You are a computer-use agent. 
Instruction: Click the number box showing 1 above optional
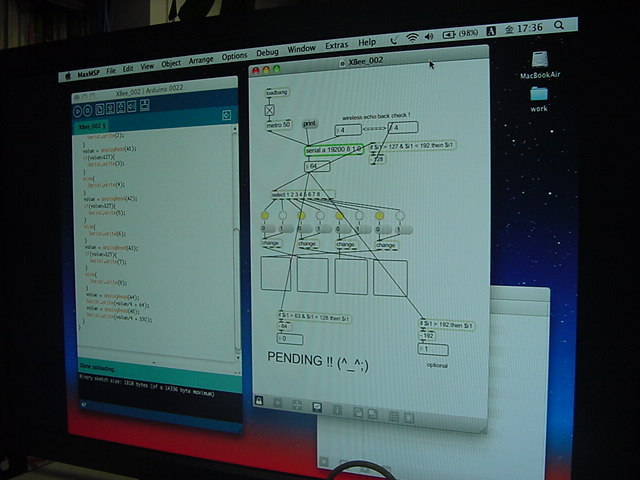(x=433, y=349)
